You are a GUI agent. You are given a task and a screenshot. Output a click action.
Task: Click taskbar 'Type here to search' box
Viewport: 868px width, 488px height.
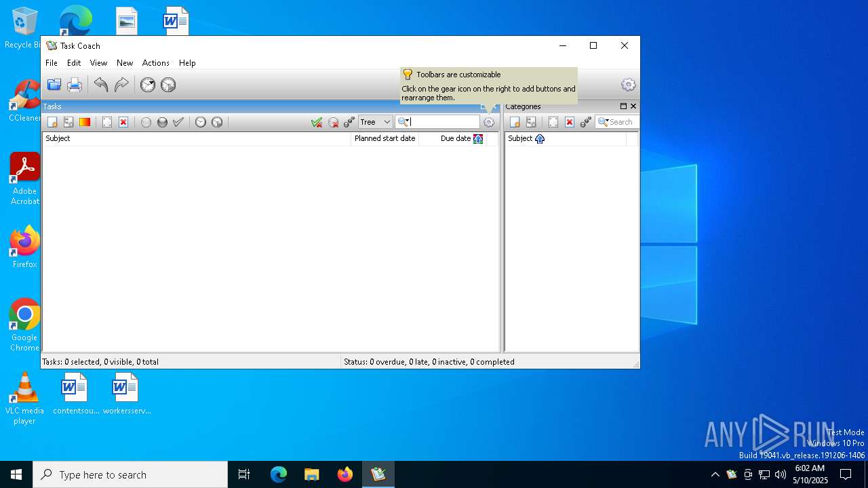coord(130,474)
